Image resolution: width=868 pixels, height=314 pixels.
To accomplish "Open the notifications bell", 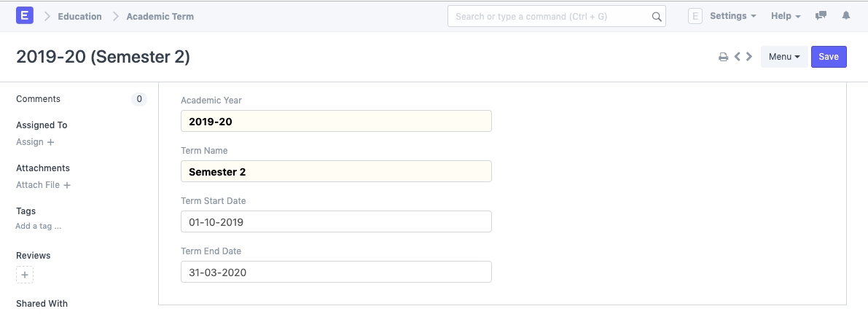I will [x=846, y=16].
